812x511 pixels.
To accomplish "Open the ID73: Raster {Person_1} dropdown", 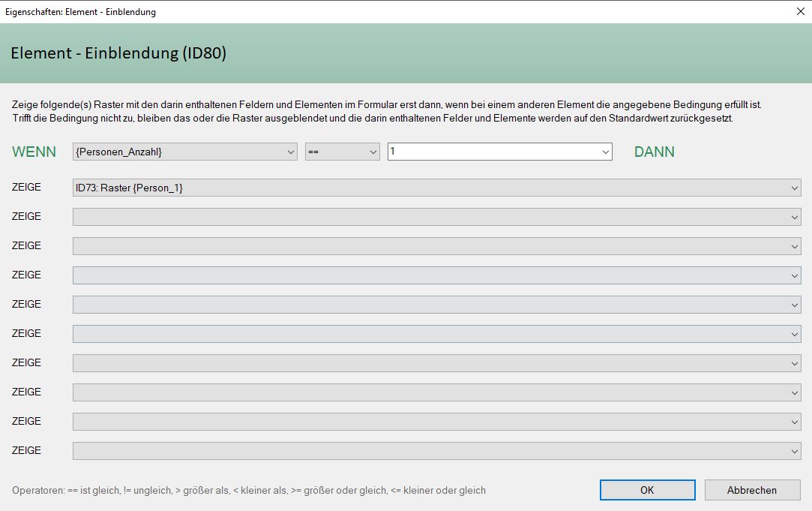I will click(x=436, y=188).
